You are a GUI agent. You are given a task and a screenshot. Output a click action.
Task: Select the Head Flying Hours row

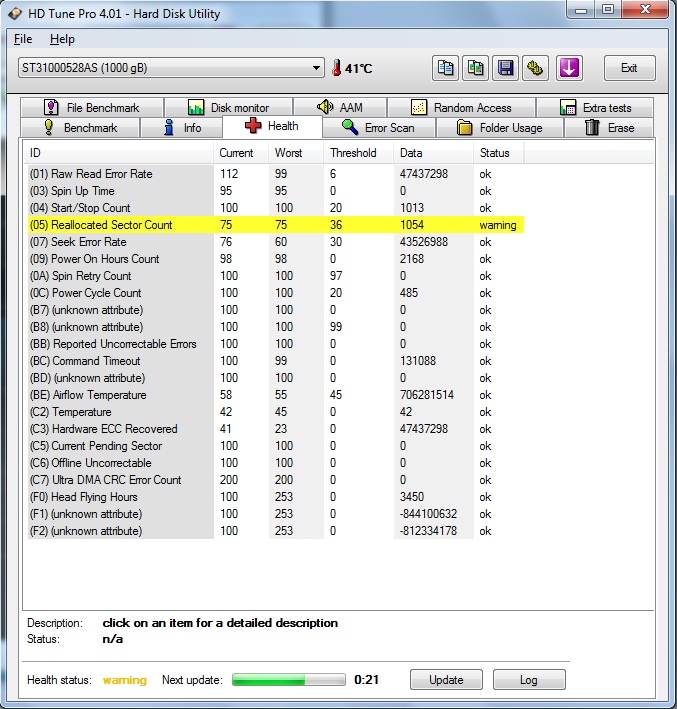[x=276, y=497]
